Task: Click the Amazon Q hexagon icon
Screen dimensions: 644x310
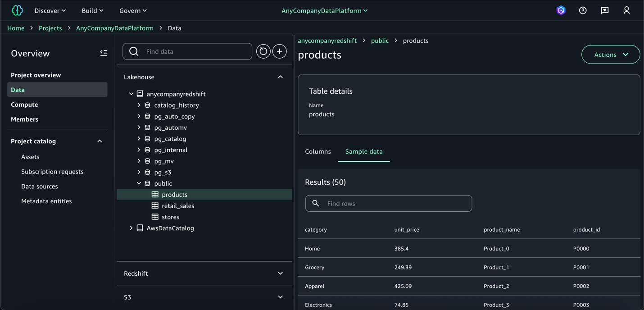Action: (561, 10)
